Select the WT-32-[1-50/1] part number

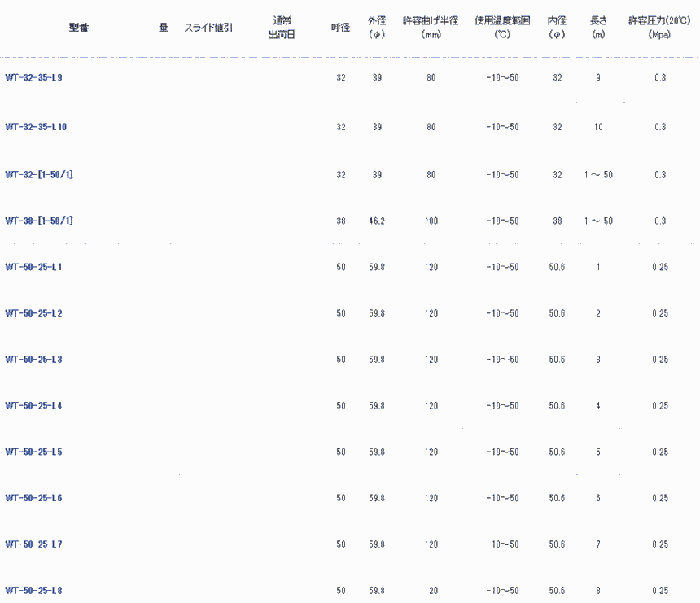tap(39, 174)
